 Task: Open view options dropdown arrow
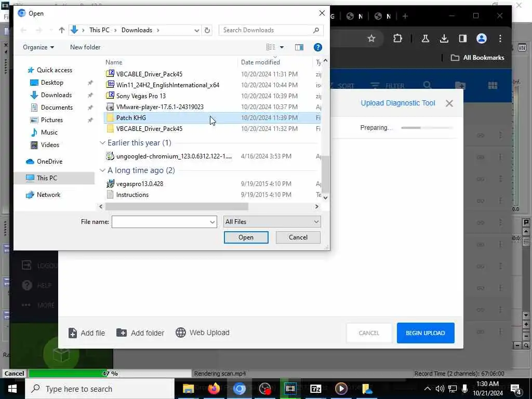click(x=282, y=47)
